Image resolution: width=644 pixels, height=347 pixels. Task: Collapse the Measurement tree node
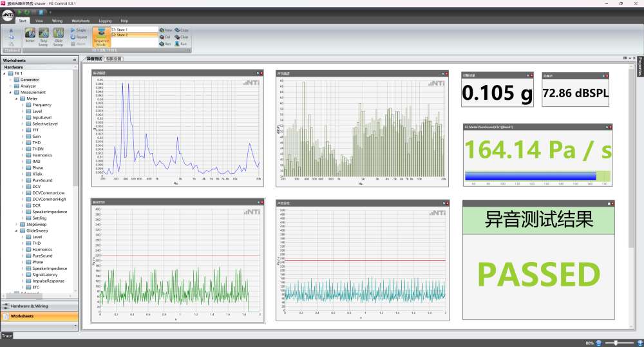click(x=10, y=92)
